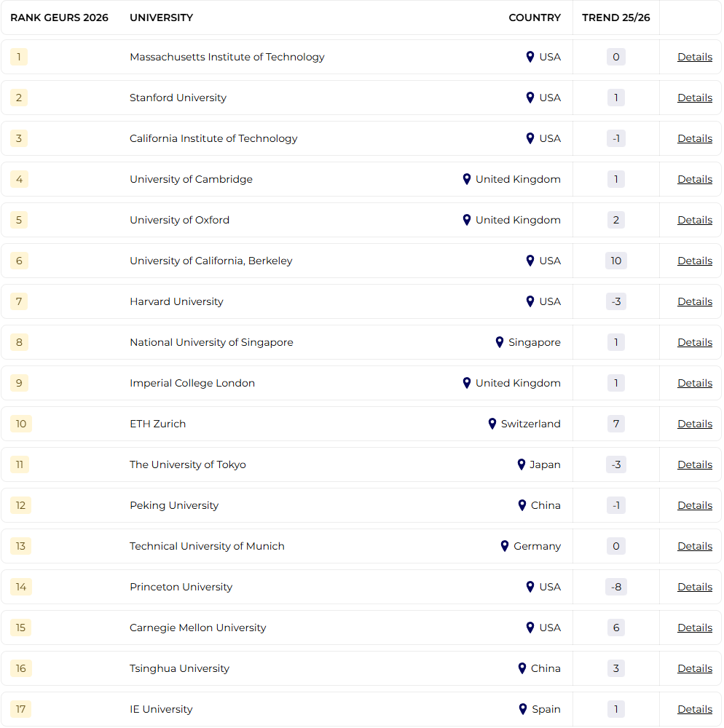Viewport: 724px width, 728px height.
Task: Sort by the Rank GEURS 2026 column header
Action: 59,17
